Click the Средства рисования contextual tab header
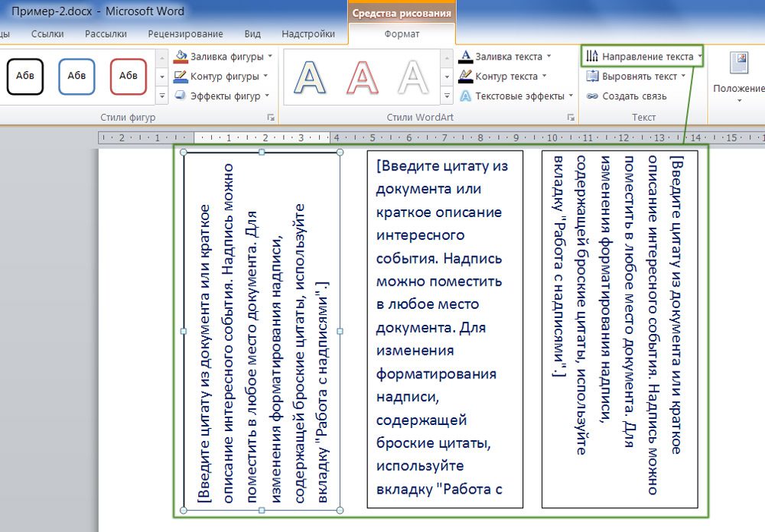This screenshot has height=532, width=765. 402,13
